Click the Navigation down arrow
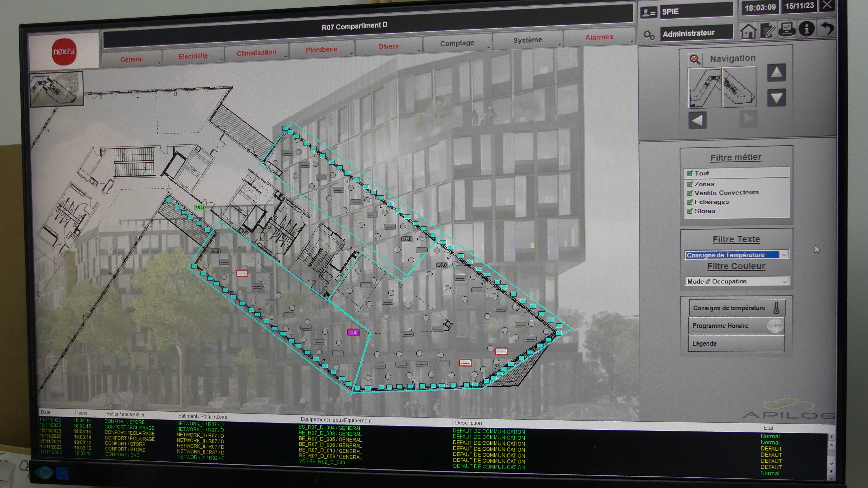Screen dimensions: 868x488 [776, 98]
